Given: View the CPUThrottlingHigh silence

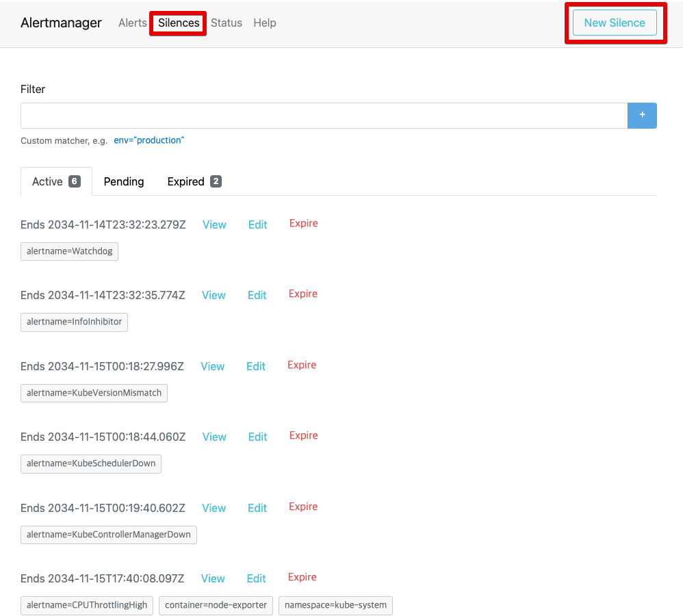Looking at the screenshot, I should tap(213, 578).
